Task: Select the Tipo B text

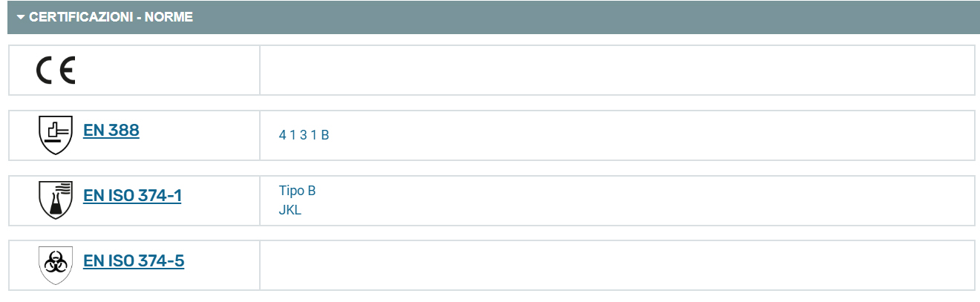Action: (x=297, y=191)
